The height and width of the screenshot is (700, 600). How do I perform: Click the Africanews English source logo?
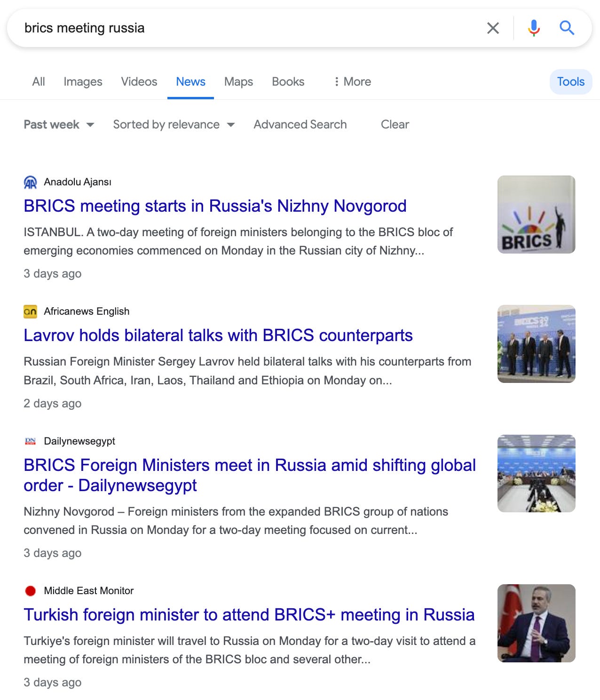[30, 311]
